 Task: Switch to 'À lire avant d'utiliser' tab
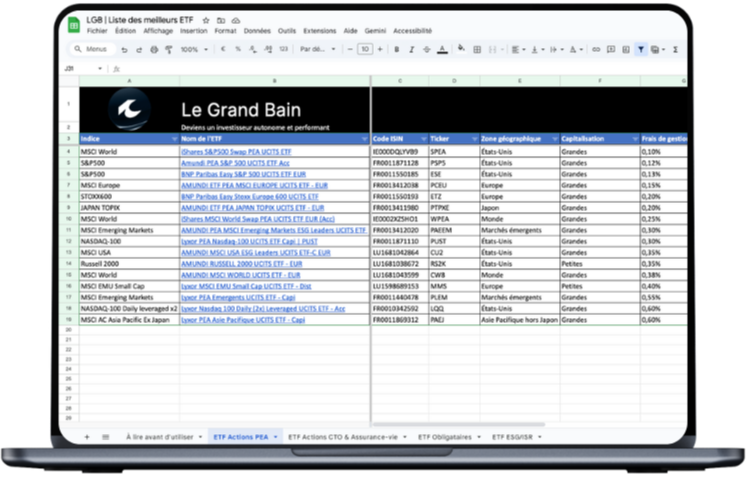(x=160, y=437)
